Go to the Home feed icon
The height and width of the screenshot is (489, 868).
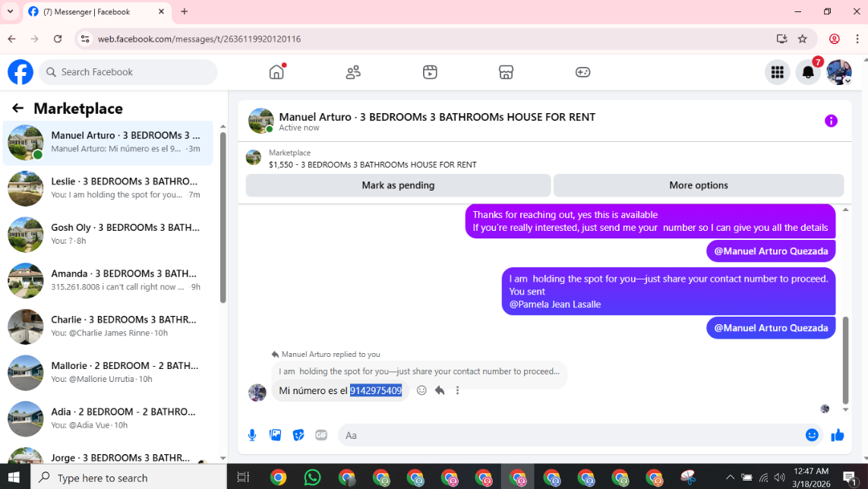coord(276,72)
